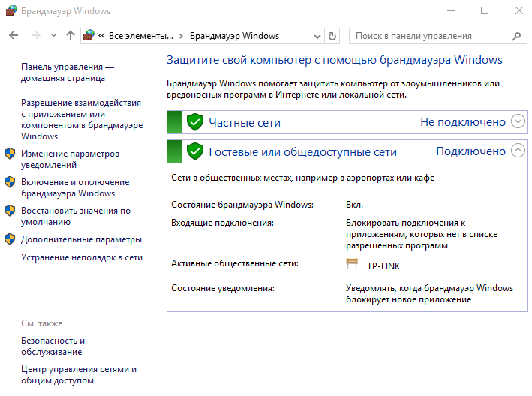Open «Панель управления — домашняя страница» link
The image size is (532, 396).
(x=68, y=72)
